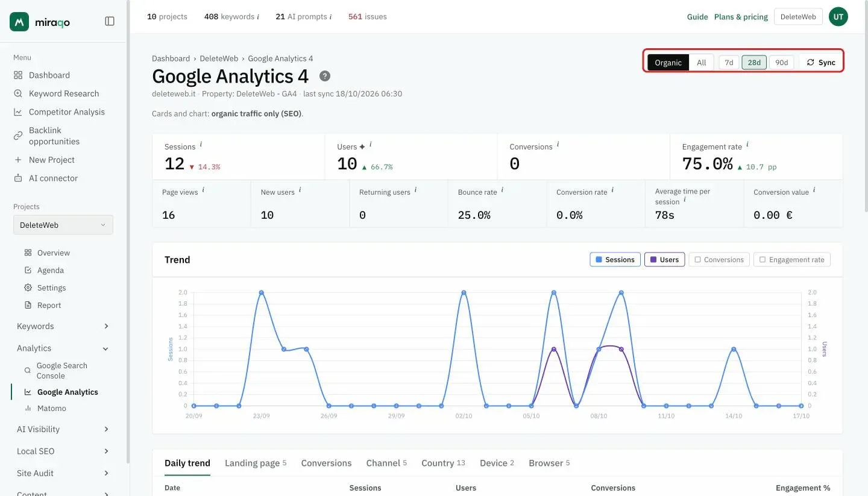The width and height of the screenshot is (868, 496).
Task: Enable Engagement rate series in chart
Action: point(792,260)
